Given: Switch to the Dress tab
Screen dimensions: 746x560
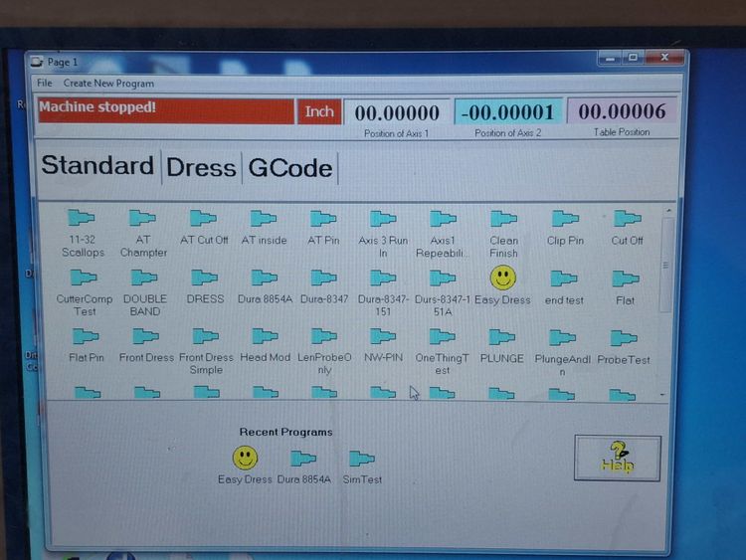Looking at the screenshot, I should tap(201, 167).
